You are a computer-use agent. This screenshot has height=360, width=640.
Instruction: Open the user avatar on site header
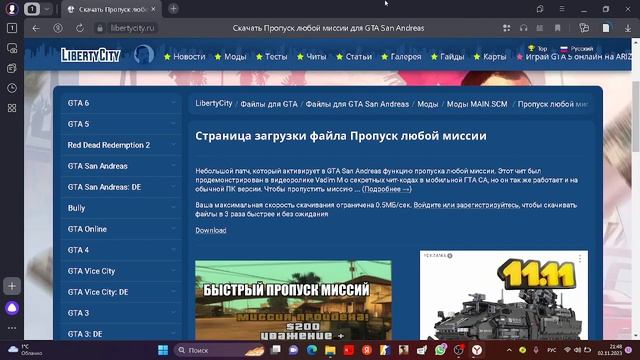coord(144,55)
